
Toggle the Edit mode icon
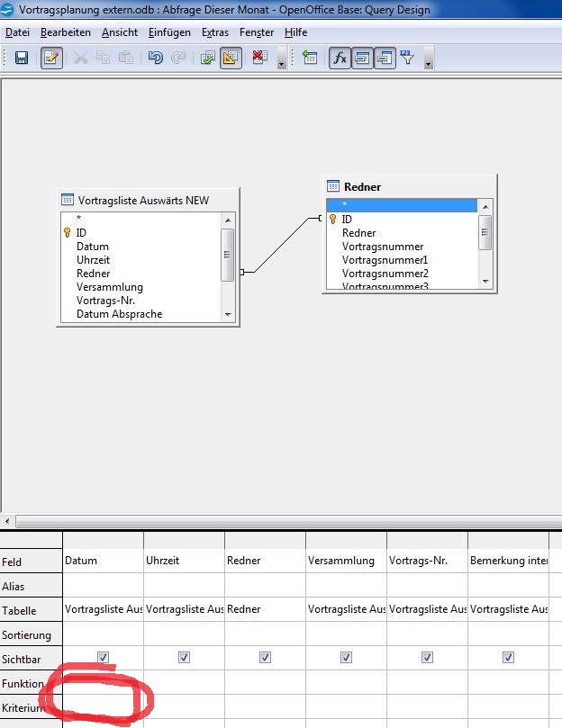pos(51,58)
